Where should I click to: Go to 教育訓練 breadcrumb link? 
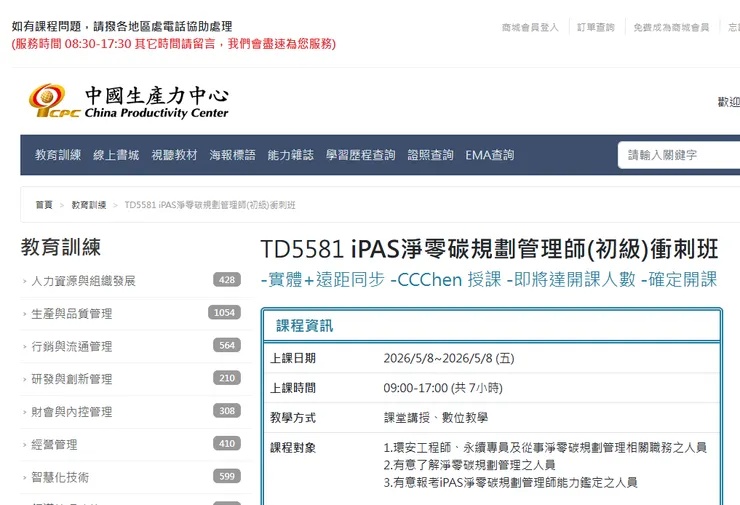coord(89,205)
